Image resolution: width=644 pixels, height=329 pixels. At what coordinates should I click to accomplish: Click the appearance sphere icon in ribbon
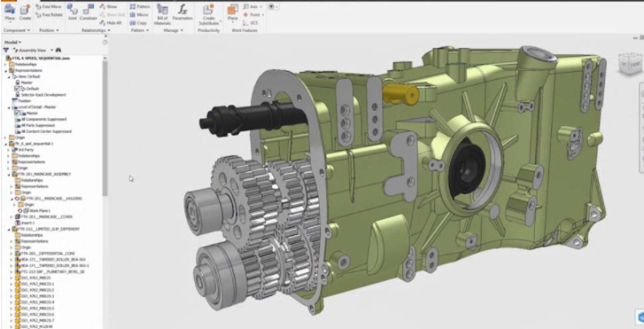271,6
